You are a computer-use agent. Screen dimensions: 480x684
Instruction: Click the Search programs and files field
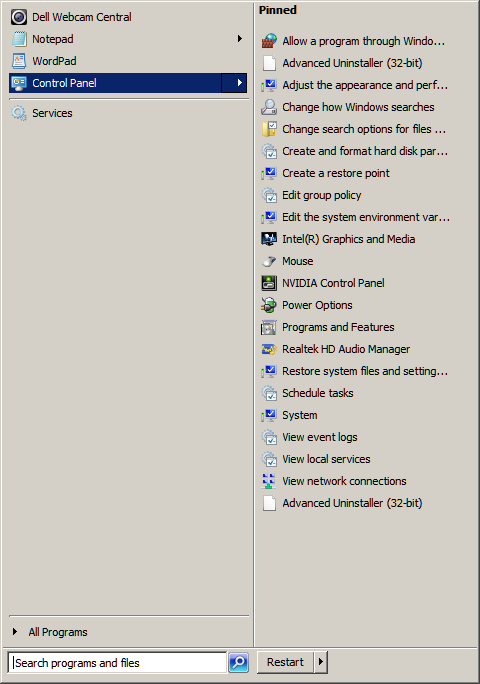[x=117, y=663]
